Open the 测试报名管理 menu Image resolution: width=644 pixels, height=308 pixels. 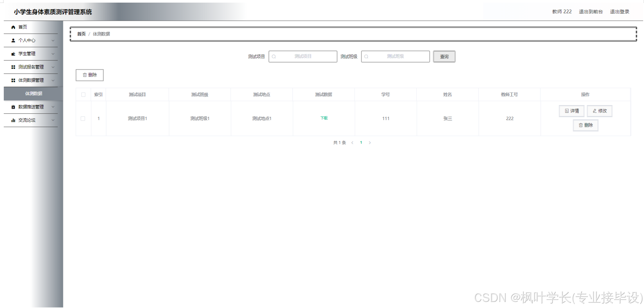click(31, 67)
